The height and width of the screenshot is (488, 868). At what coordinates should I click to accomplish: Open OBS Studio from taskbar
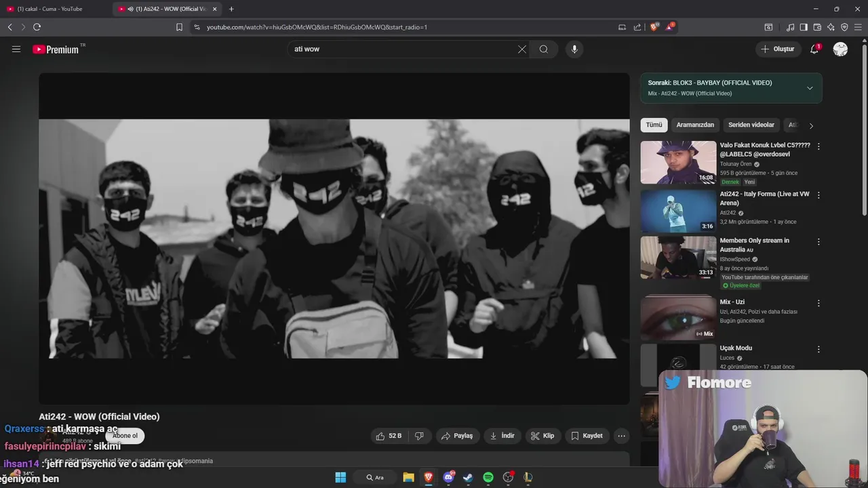508,477
